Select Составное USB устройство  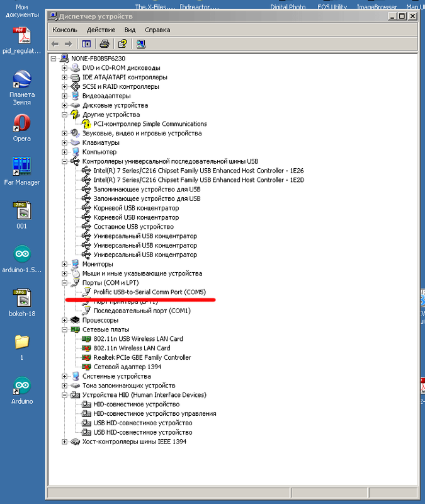[133, 227]
